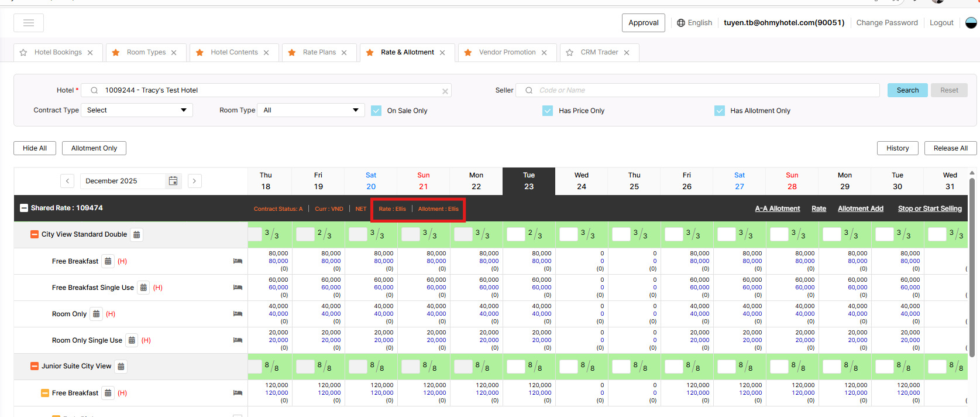Uncheck On Sale Only checkbox
Image resolution: width=980 pixels, height=417 pixels.
[x=376, y=111]
